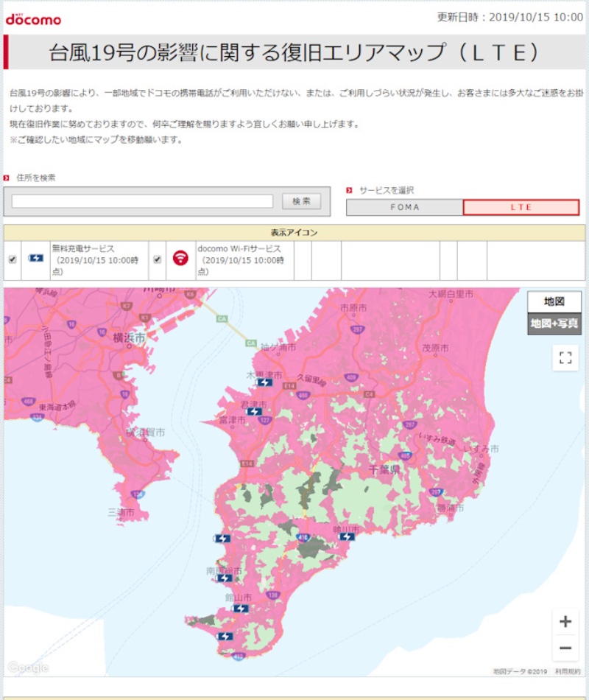Image resolution: width=589 pixels, height=700 pixels.
Task: Switch to the FOMA service tab
Action: (x=404, y=208)
